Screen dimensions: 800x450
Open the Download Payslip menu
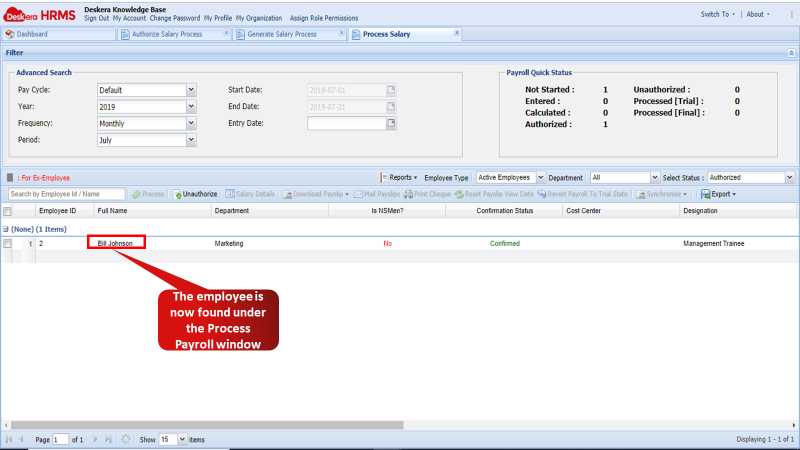coord(316,194)
